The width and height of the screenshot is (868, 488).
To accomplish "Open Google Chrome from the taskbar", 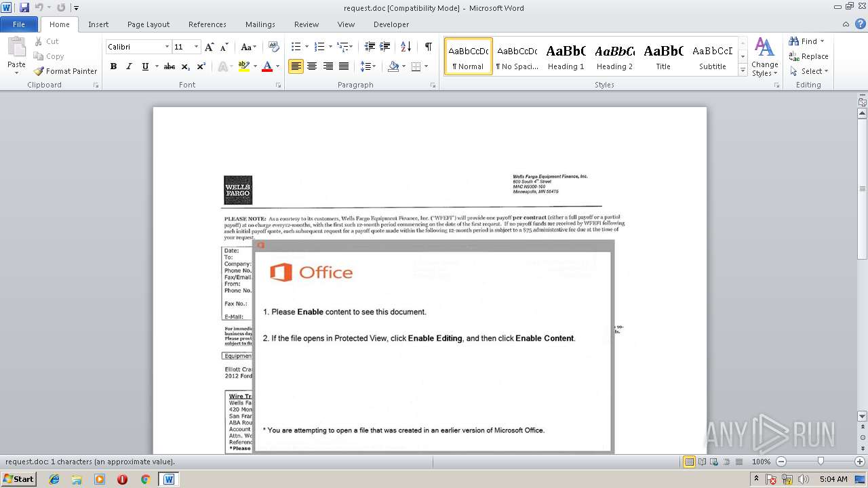I will point(145,479).
